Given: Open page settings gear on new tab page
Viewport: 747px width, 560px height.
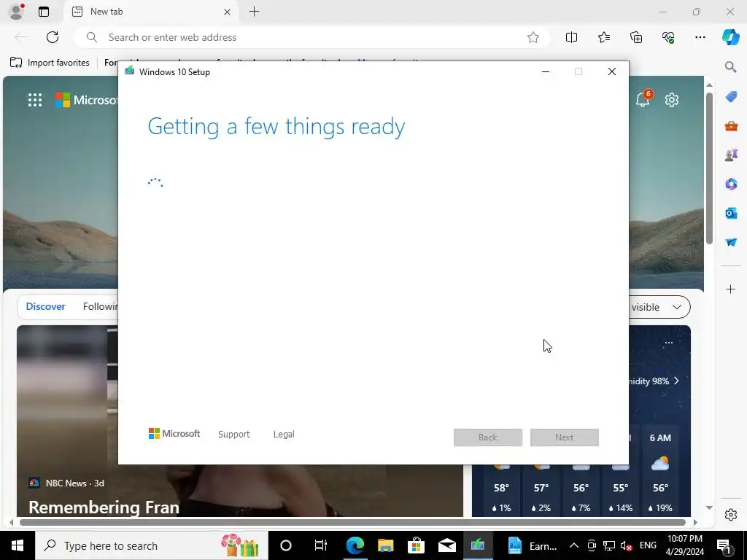Looking at the screenshot, I should tap(672, 100).
